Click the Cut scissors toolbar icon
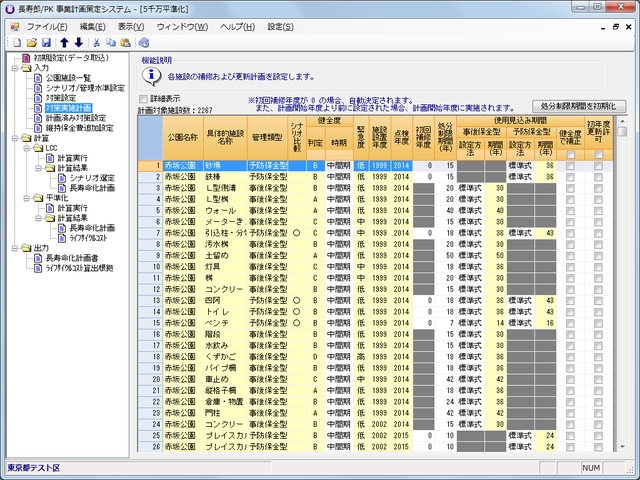 click(x=96, y=43)
